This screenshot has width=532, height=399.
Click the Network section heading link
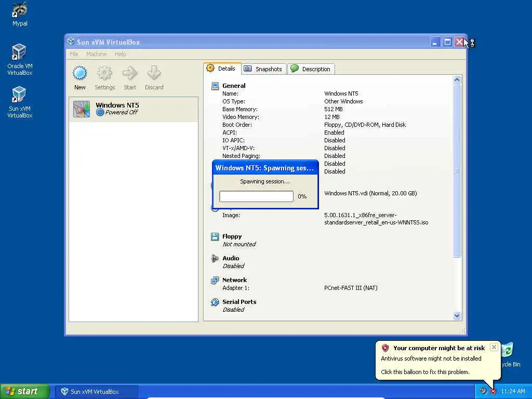point(234,280)
